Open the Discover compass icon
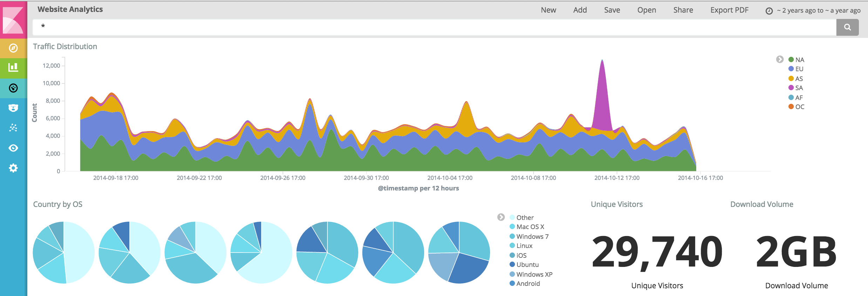Image resolution: width=868 pixels, height=296 pixels. [x=13, y=48]
